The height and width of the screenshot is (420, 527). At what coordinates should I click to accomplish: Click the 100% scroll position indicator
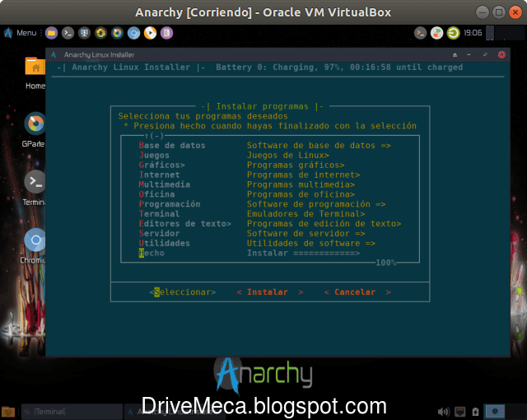(386, 263)
